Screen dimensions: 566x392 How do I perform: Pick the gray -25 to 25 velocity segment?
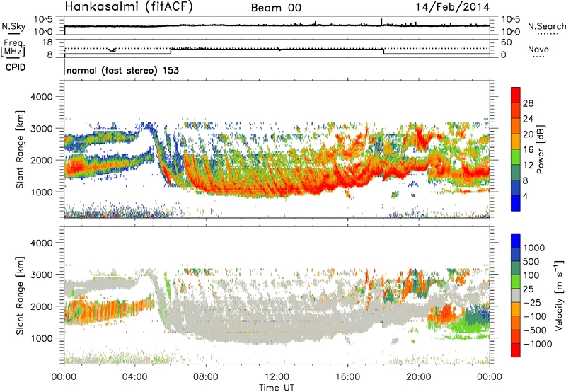coord(516,296)
